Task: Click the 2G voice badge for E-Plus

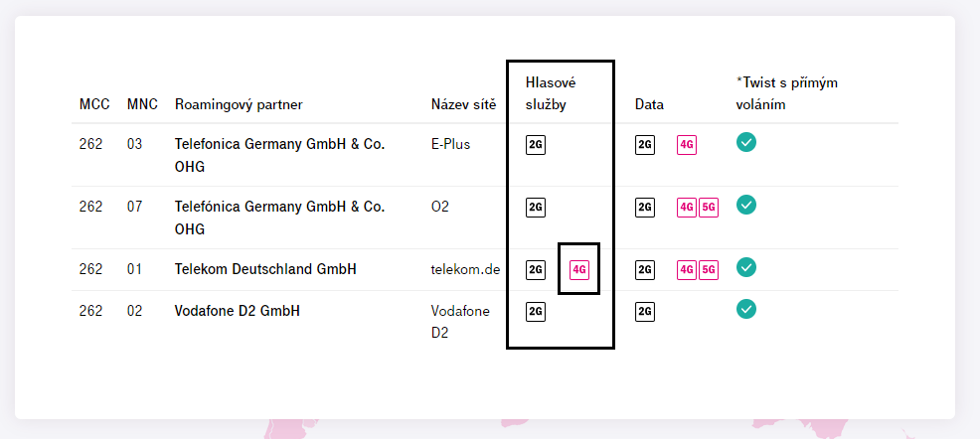Action: 536,145
